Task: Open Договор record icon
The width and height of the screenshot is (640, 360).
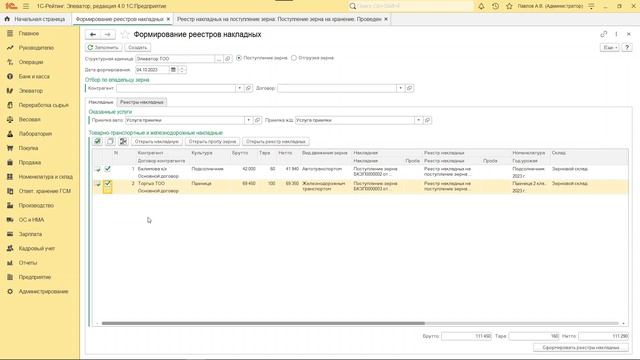Action: click(x=410, y=88)
